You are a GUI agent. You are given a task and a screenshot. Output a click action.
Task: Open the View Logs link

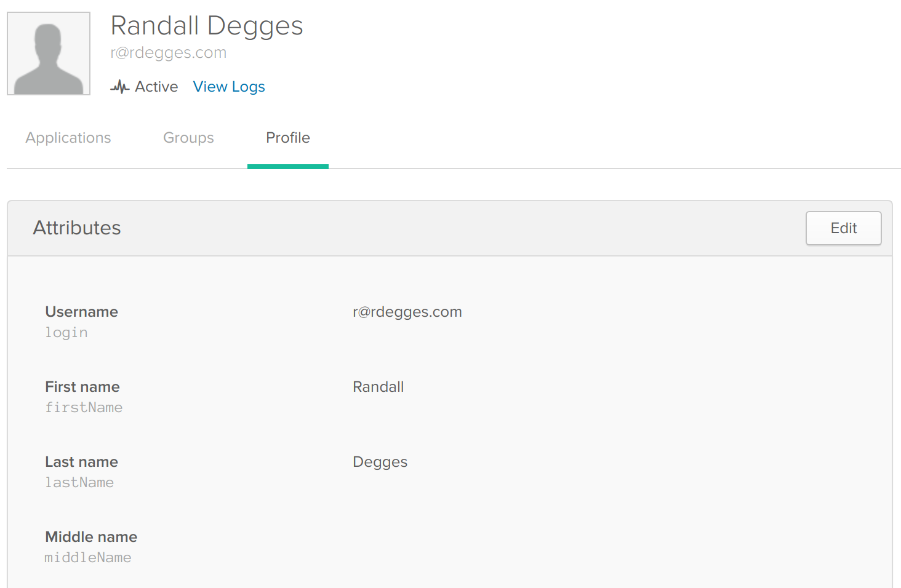[x=229, y=87]
